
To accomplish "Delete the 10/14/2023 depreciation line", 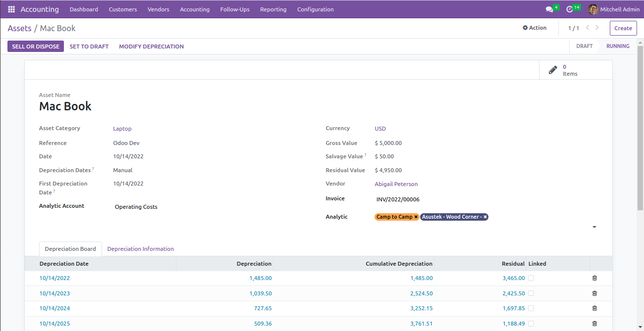I will [x=594, y=293].
